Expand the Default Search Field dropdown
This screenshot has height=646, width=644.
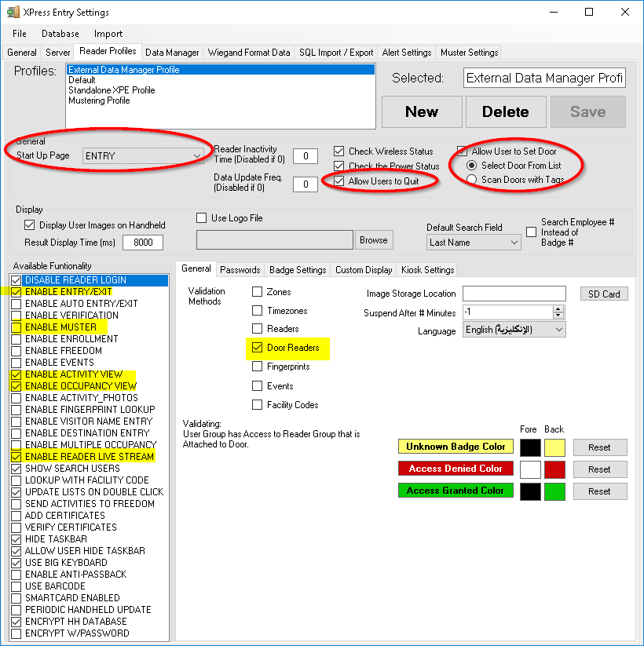514,243
